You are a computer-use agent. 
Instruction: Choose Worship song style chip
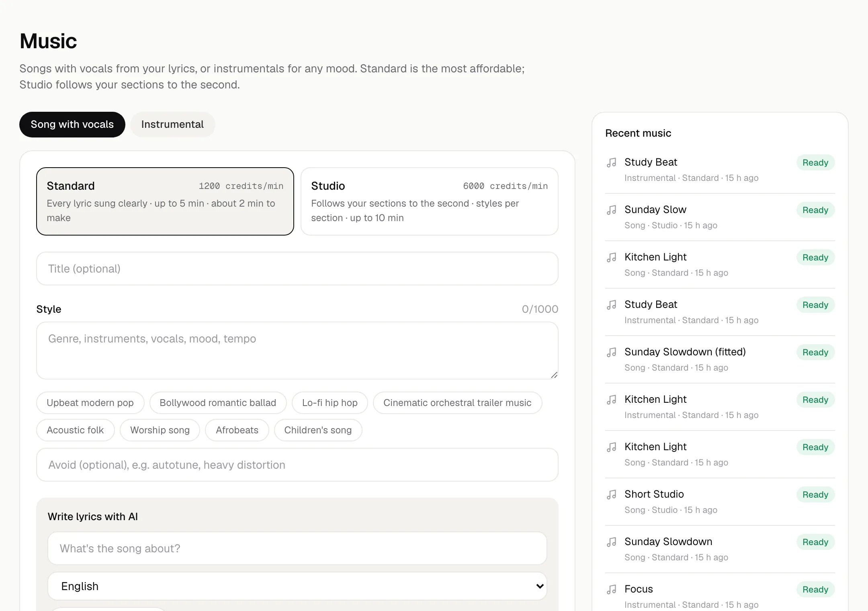pos(160,430)
